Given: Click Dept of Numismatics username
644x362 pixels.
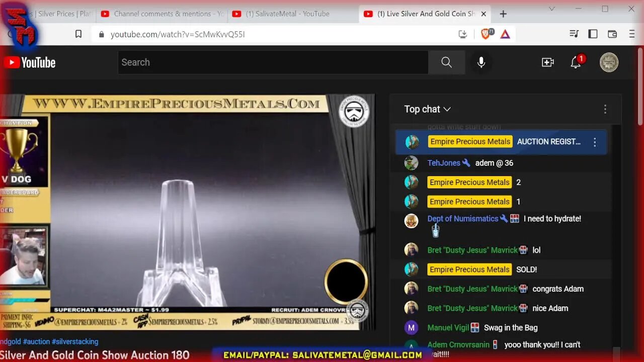Looking at the screenshot, I should pos(462,219).
